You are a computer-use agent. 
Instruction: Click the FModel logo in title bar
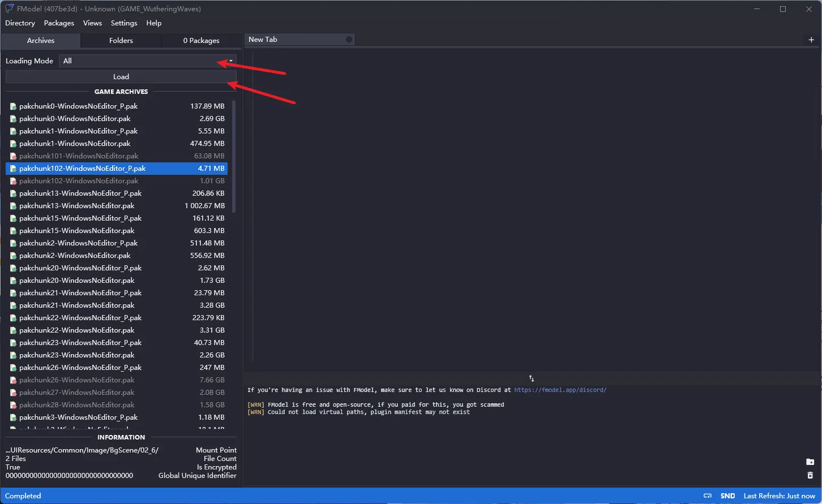tap(9, 9)
